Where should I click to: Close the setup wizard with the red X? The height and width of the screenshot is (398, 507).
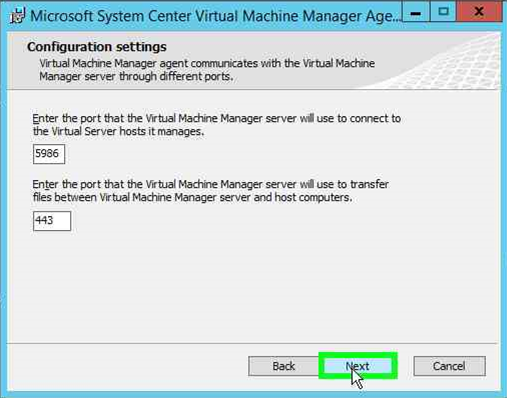click(479, 12)
